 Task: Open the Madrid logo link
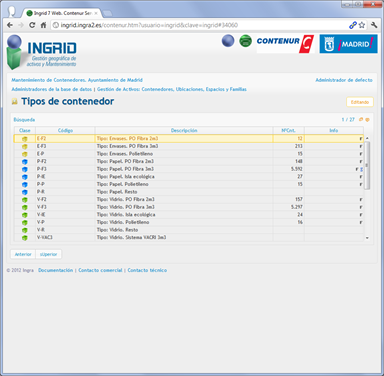(x=348, y=44)
